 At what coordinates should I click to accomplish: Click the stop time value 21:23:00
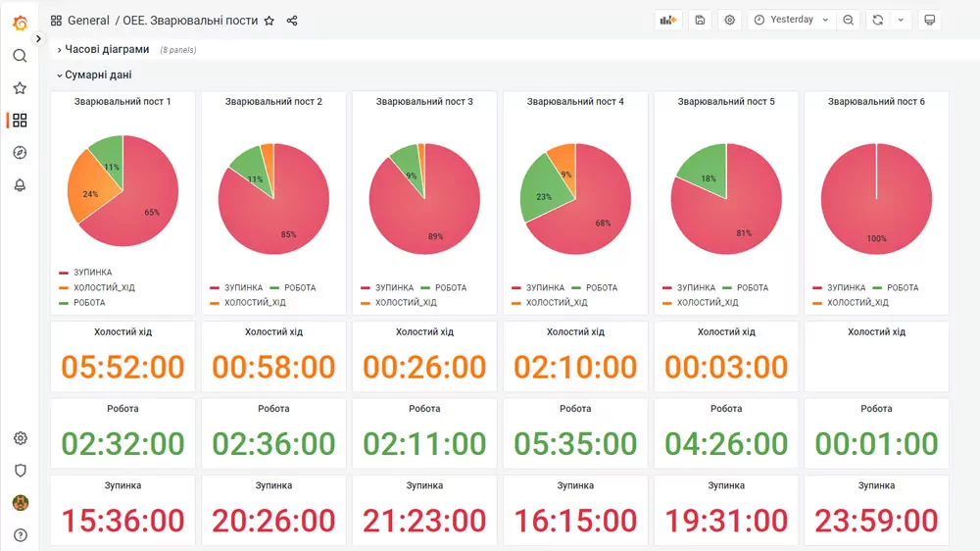click(424, 521)
